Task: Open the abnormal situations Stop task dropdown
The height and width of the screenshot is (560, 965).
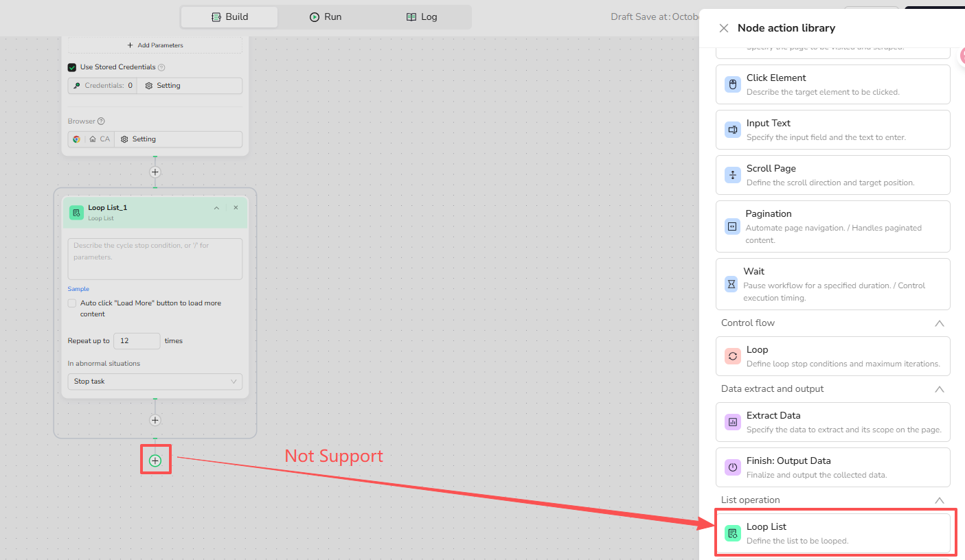Action: click(155, 382)
